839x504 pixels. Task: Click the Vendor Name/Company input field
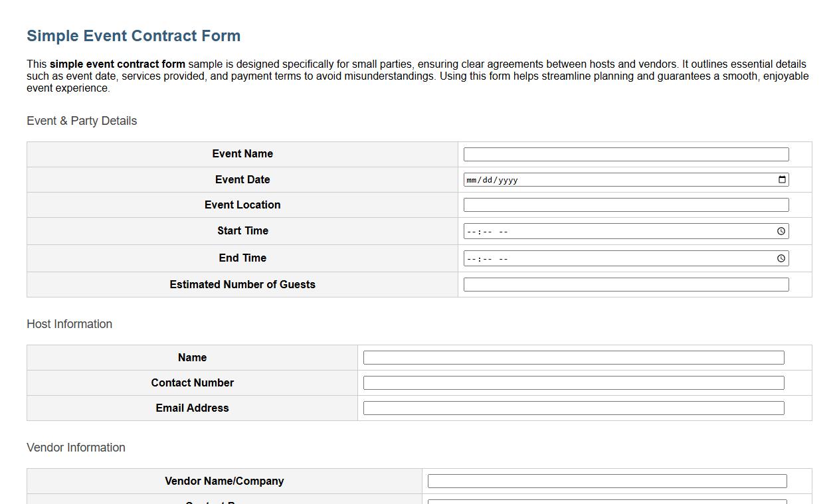[x=606, y=481]
